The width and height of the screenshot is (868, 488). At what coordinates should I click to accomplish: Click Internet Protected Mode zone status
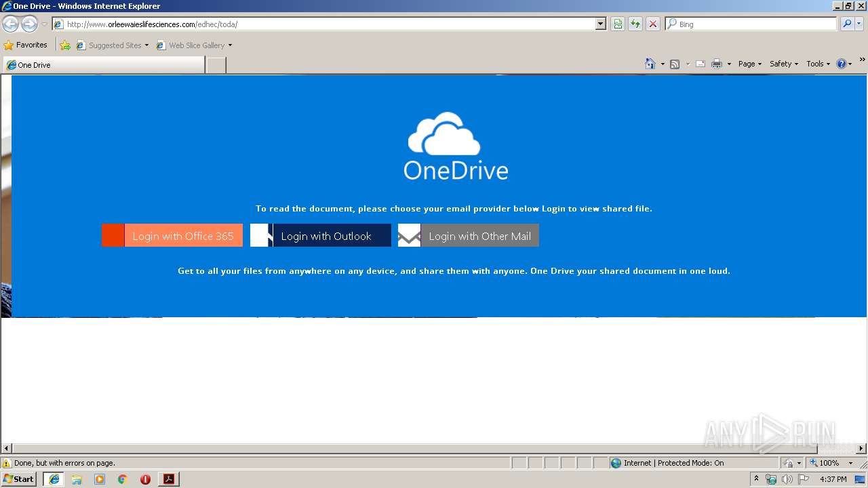(x=667, y=463)
